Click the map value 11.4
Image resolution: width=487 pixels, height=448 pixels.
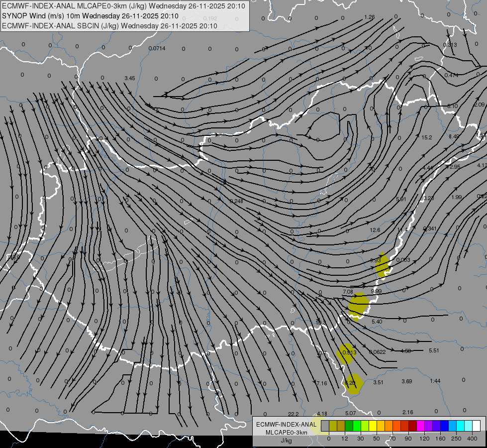[x=402, y=229]
